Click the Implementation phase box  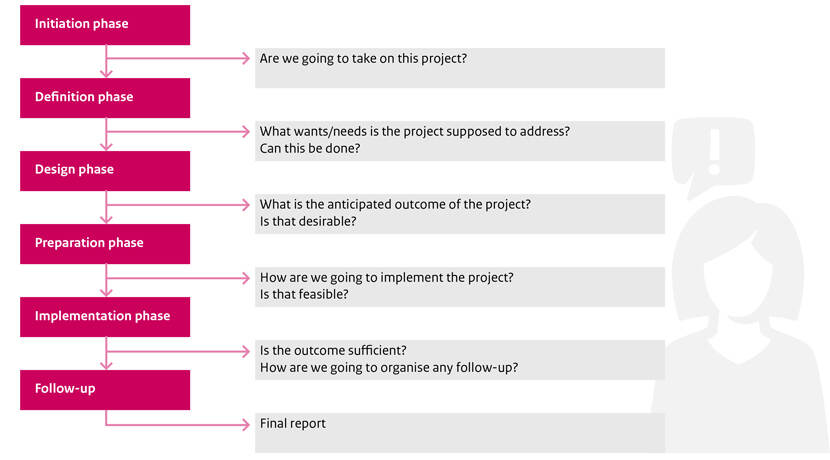click(x=105, y=317)
